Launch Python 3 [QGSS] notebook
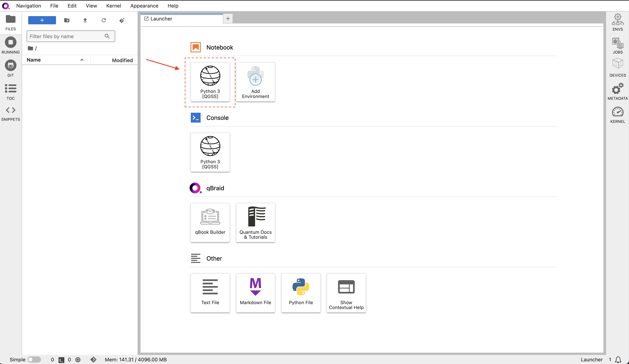 [x=210, y=82]
